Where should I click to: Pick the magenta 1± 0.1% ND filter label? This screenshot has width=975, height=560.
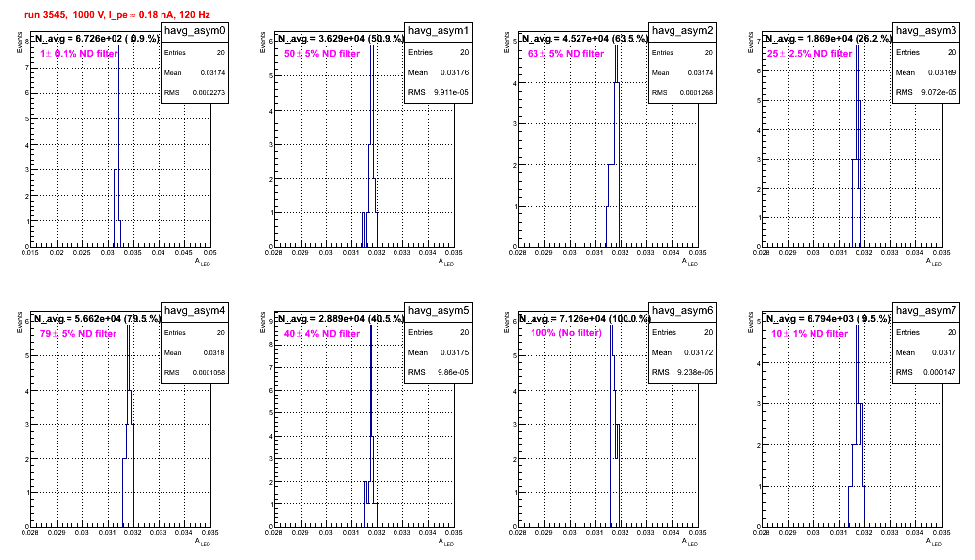point(78,54)
